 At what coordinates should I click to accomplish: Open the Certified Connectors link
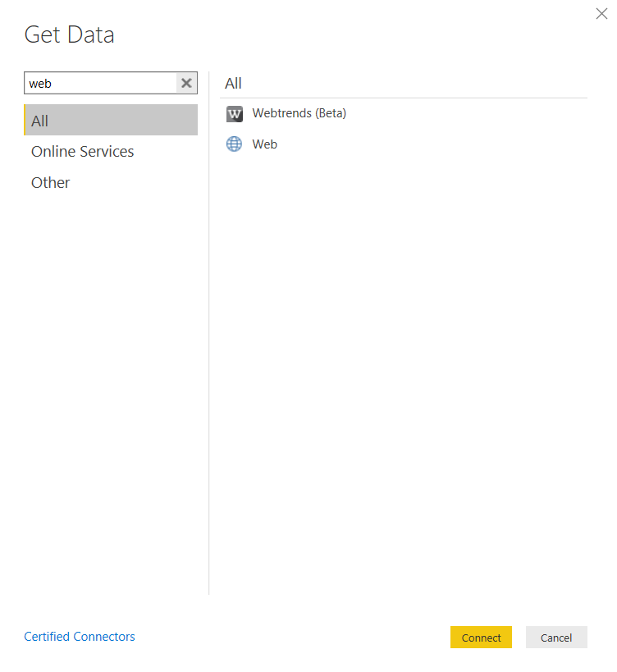[80, 637]
